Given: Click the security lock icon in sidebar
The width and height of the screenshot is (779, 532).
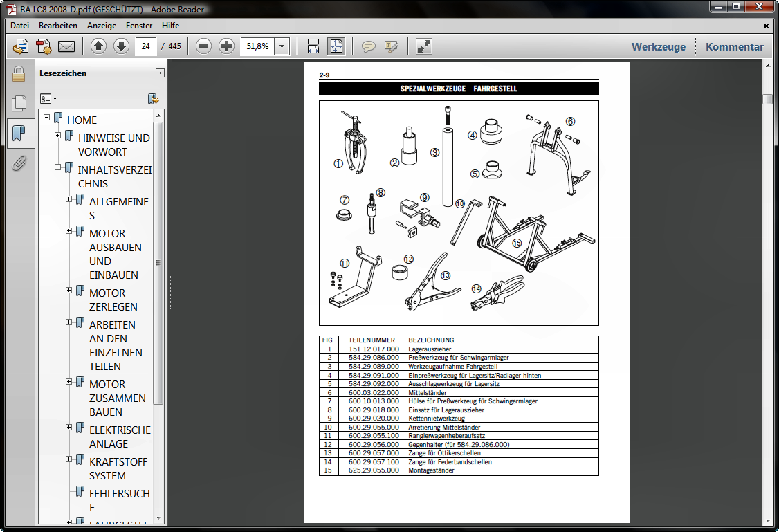Looking at the screenshot, I should [19, 74].
